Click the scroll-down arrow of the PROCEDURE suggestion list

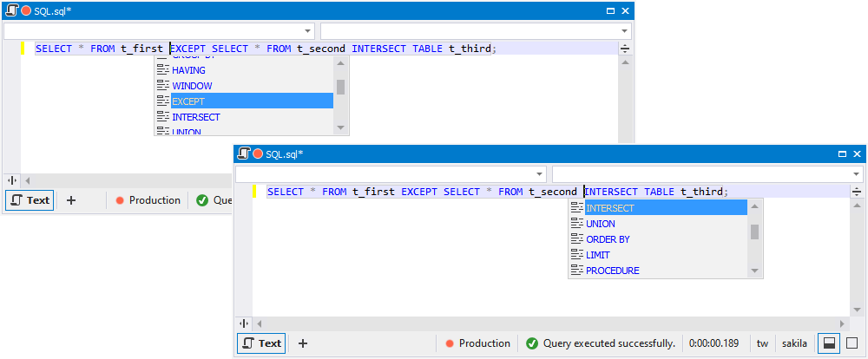click(755, 271)
